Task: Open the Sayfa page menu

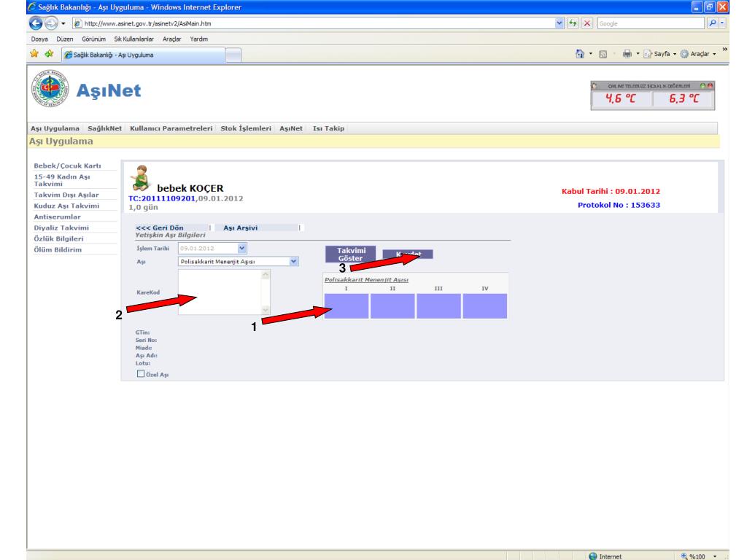Action: (659, 54)
